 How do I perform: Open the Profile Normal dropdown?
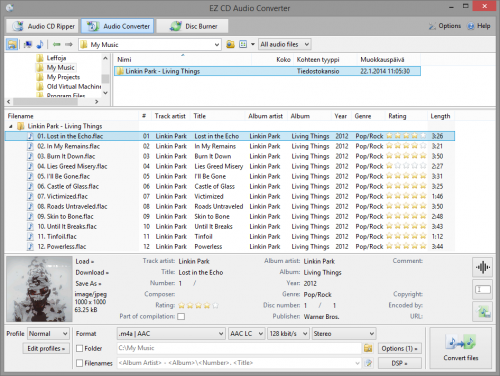pos(48,334)
